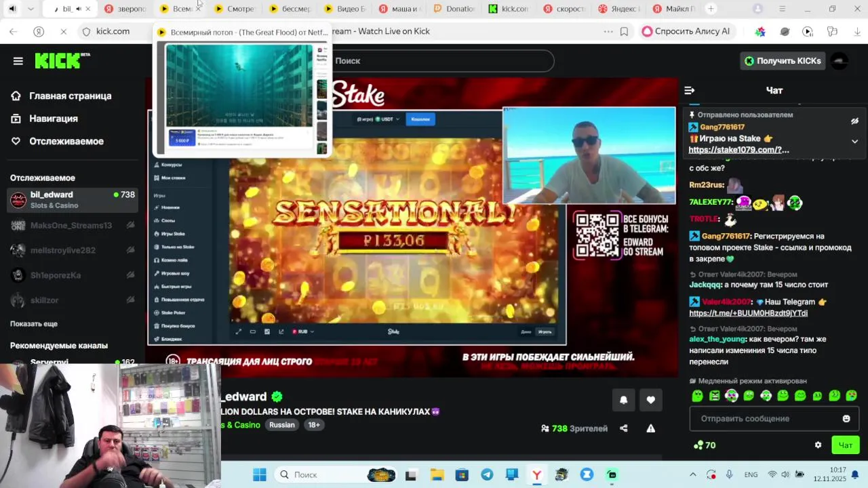
Task: Open RUB currency dropdown in game
Action: click(x=303, y=331)
